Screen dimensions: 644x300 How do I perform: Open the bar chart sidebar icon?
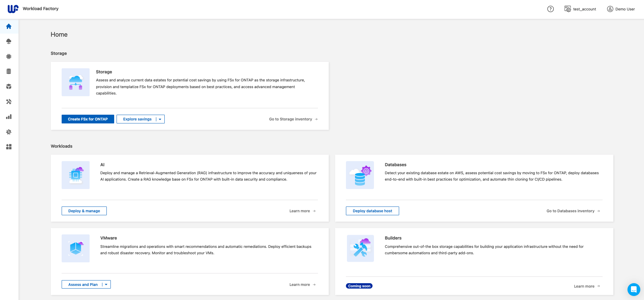(x=9, y=117)
